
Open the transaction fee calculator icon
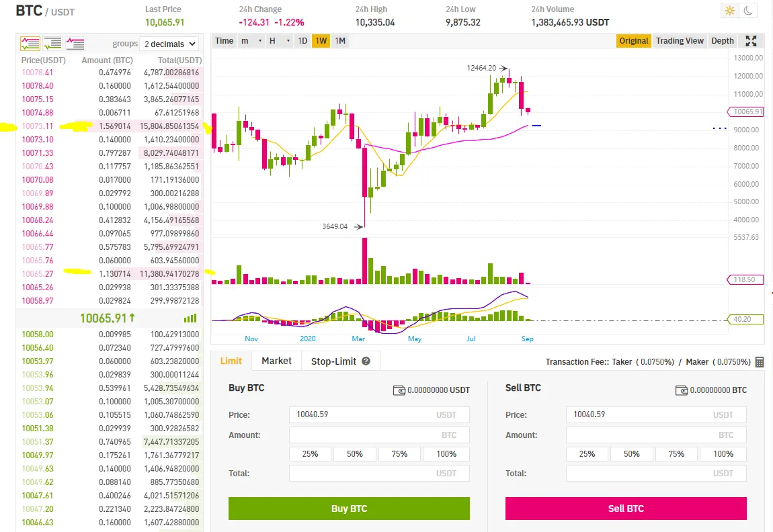760,362
